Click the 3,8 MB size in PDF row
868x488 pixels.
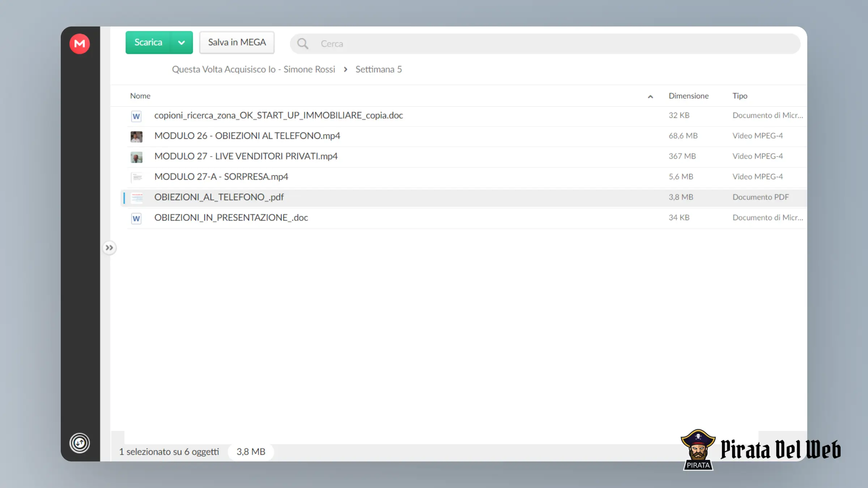coord(681,197)
